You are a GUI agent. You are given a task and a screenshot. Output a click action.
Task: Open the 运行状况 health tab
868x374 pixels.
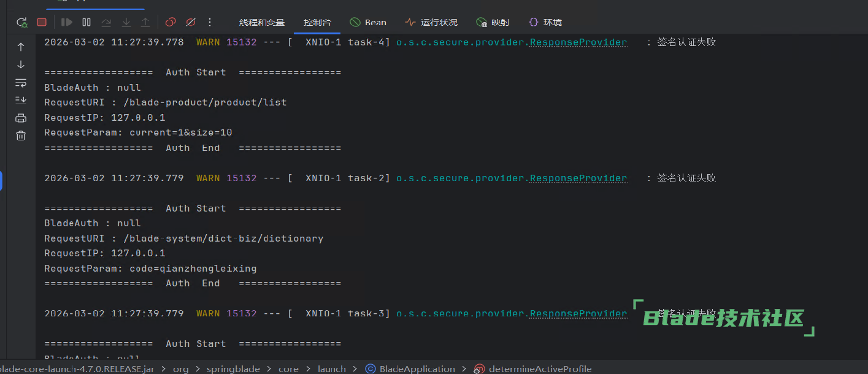(x=431, y=23)
